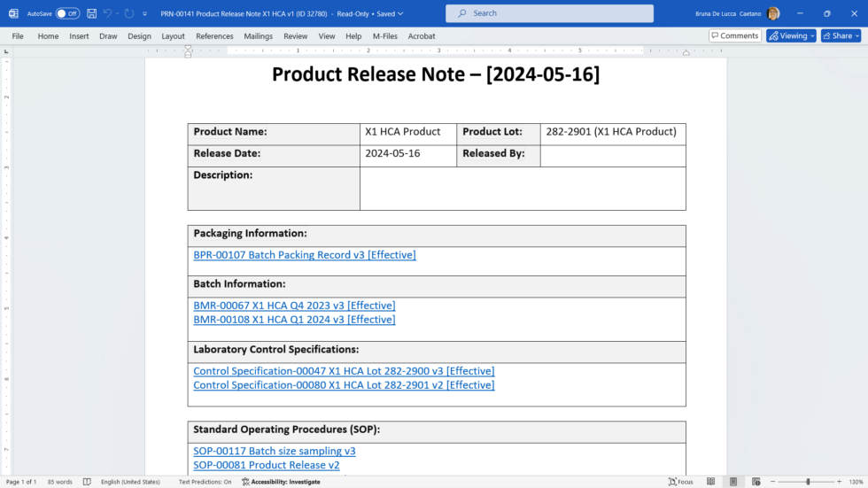
Task: Select the Print Layout view icon
Action: [x=732, y=482]
